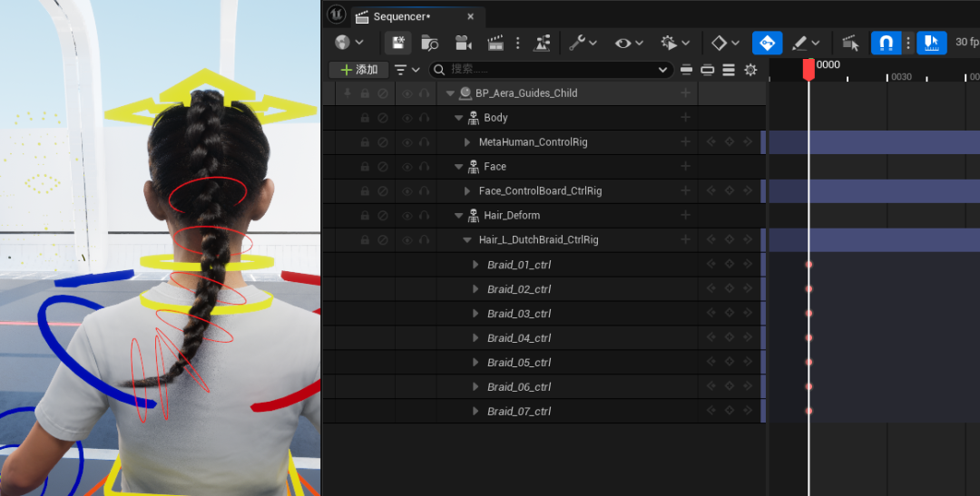Image resolution: width=980 pixels, height=496 pixels.
Task: Open the World globe menu in Sequencer toolbar
Action: [348, 43]
